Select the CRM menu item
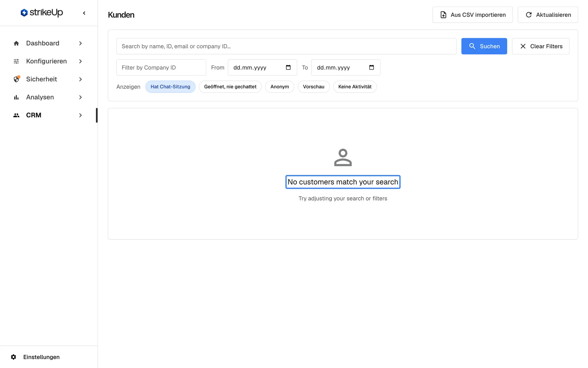Image resolution: width=588 pixels, height=368 pixels. tap(48, 115)
